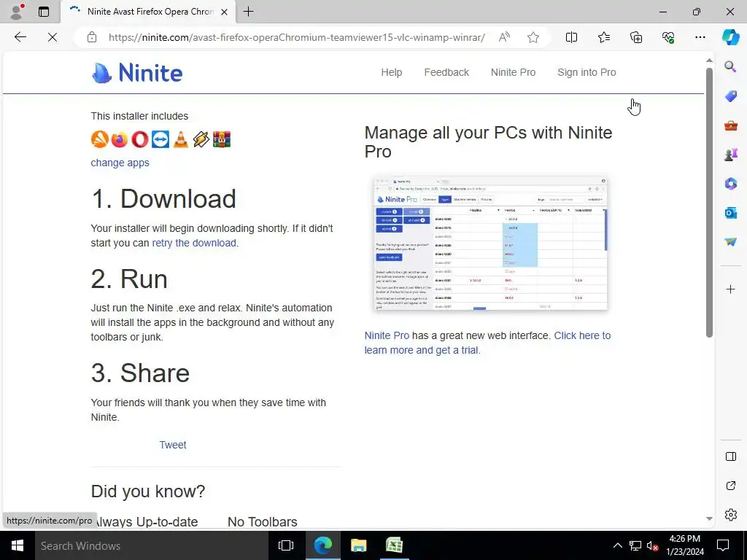747x560 pixels.
Task: Toggle sidebar visibility panel icon
Action: (x=730, y=456)
